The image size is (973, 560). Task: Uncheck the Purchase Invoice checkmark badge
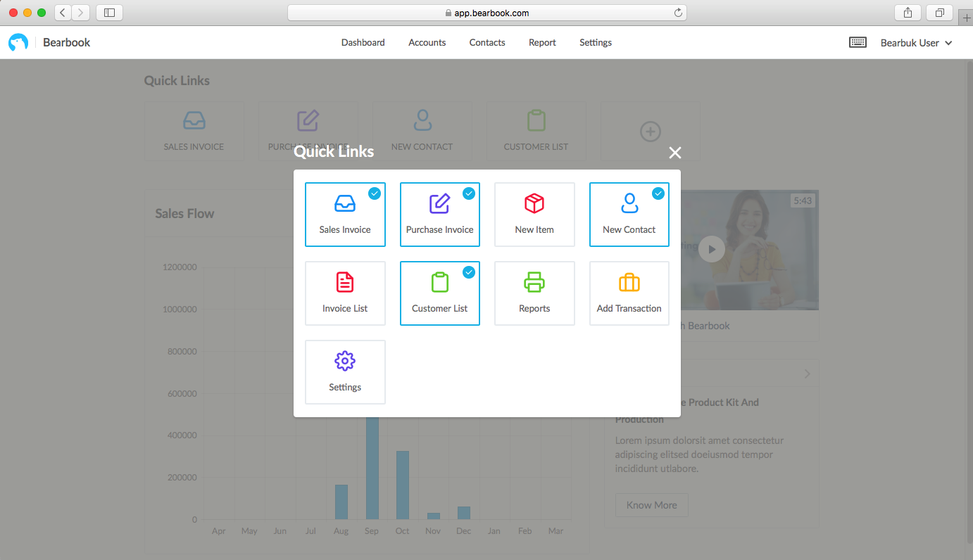coord(469,193)
